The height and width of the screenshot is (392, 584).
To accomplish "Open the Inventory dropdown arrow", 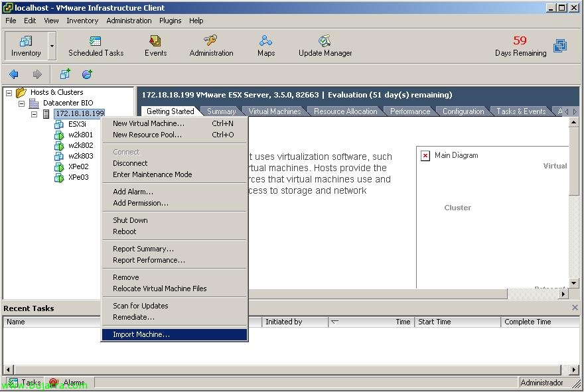I will click(x=52, y=46).
